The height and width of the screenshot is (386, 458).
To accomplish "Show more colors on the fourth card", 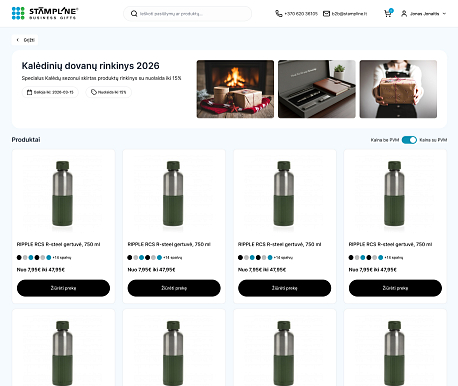I will 394,258.
